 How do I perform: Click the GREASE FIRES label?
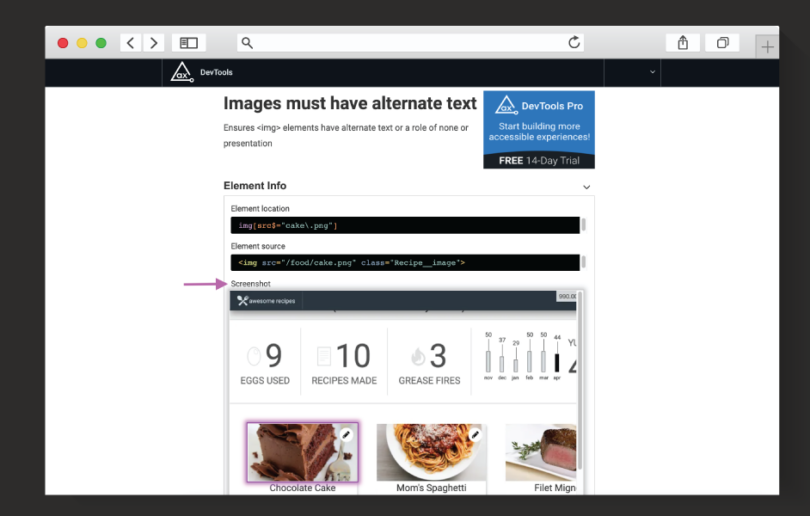tap(429, 381)
